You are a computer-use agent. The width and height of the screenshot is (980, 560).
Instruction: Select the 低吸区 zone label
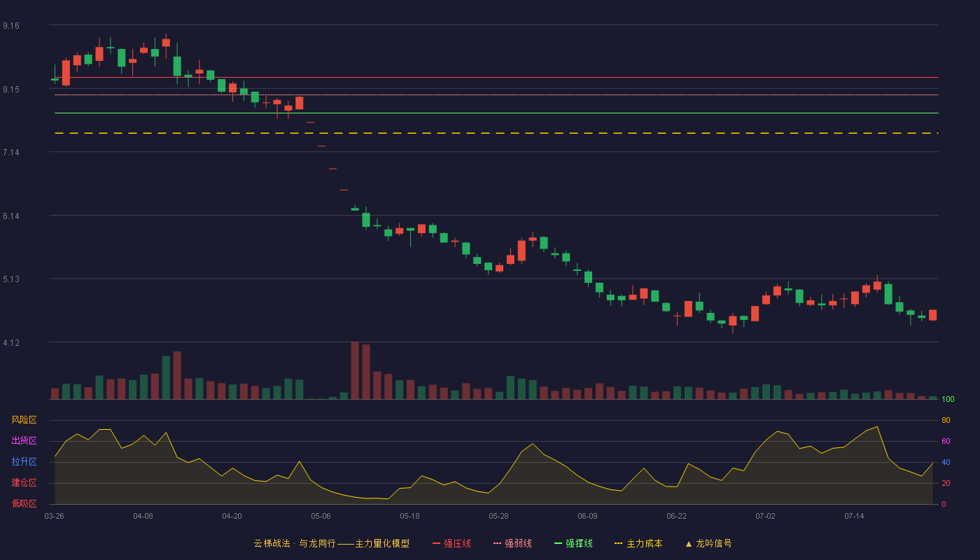[24, 503]
